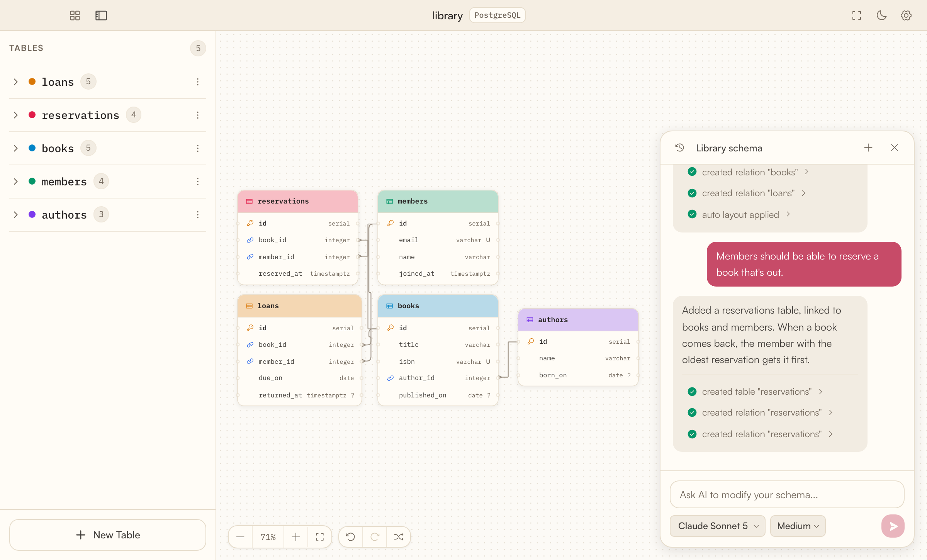Click purple color dot of authors table
Viewport: 927px width, 560px height.
pos(32,214)
